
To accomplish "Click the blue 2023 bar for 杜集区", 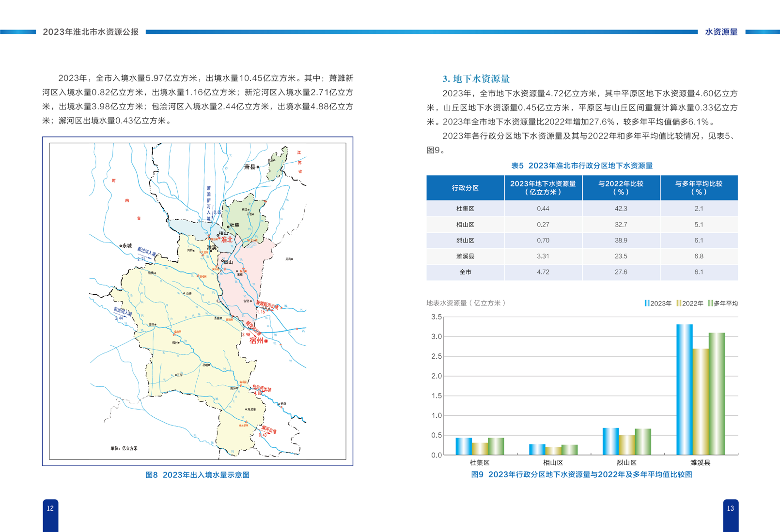I will [x=464, y=446].
